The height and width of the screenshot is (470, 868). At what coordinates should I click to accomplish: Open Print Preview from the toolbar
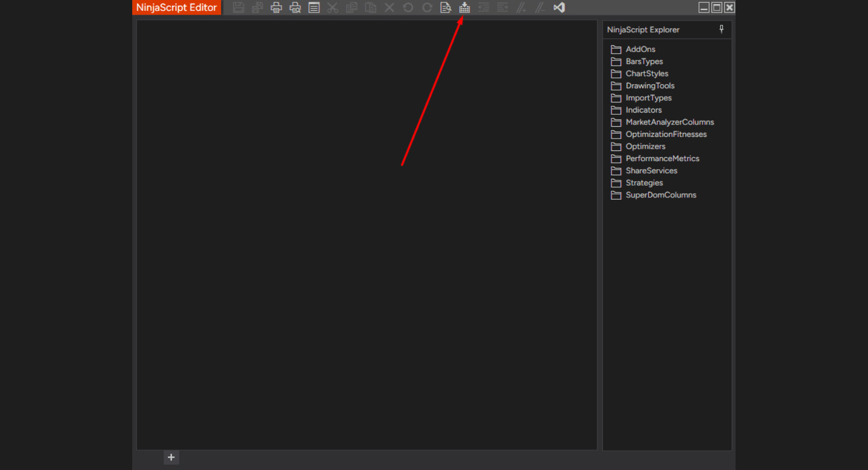tap(295, 7)
